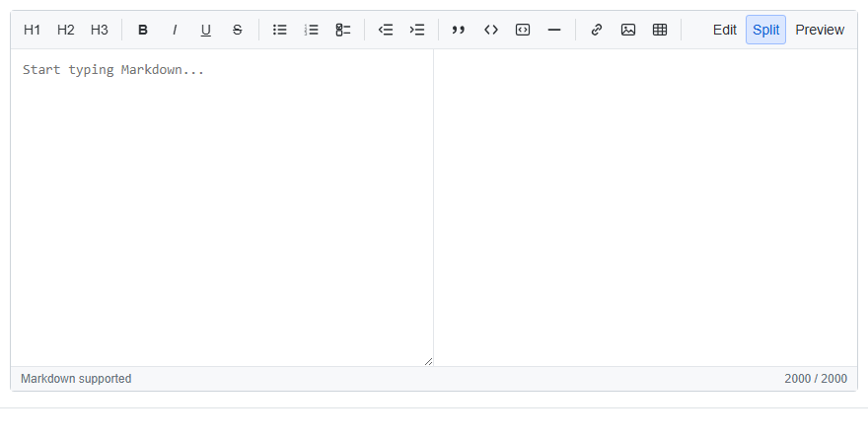The width and height of the screenshot is (868, 441).
Task: Apply Heading 3 with the H3 button
Action: (100, 30)
